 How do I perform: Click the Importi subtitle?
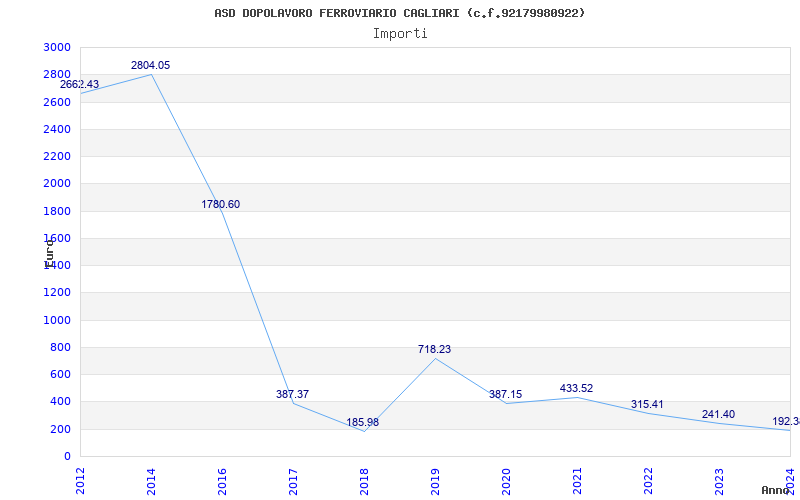pyautogui.click(x=400, y=34)
